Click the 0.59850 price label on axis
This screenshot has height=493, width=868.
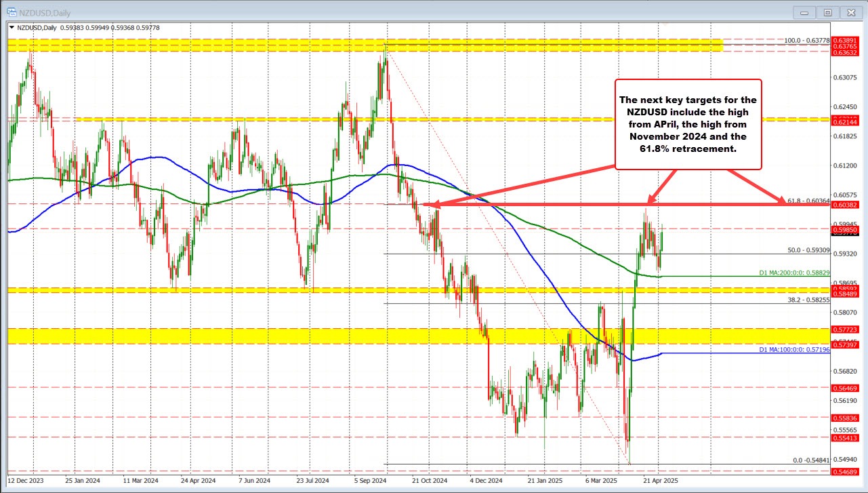click(x=846, y=231)
